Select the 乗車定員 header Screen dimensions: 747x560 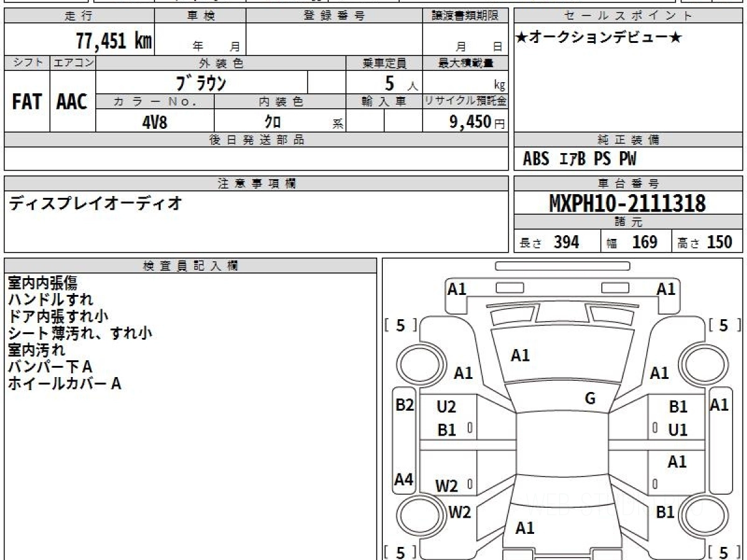pos(384,63)
